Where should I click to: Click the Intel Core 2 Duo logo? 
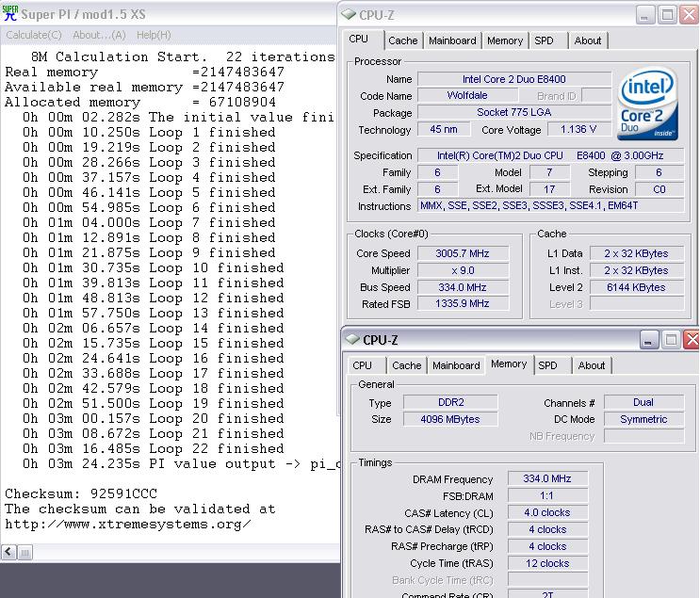click(x=648, y=104)
